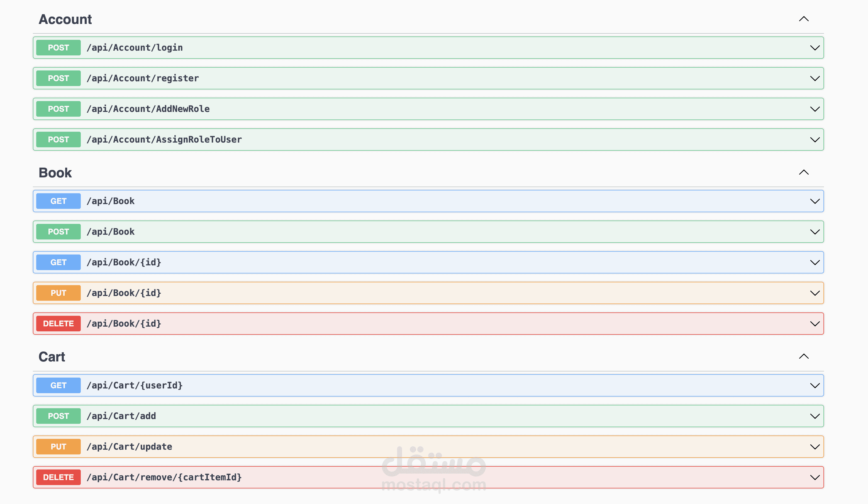Click GET badge for Book by id

coord(58,262)
